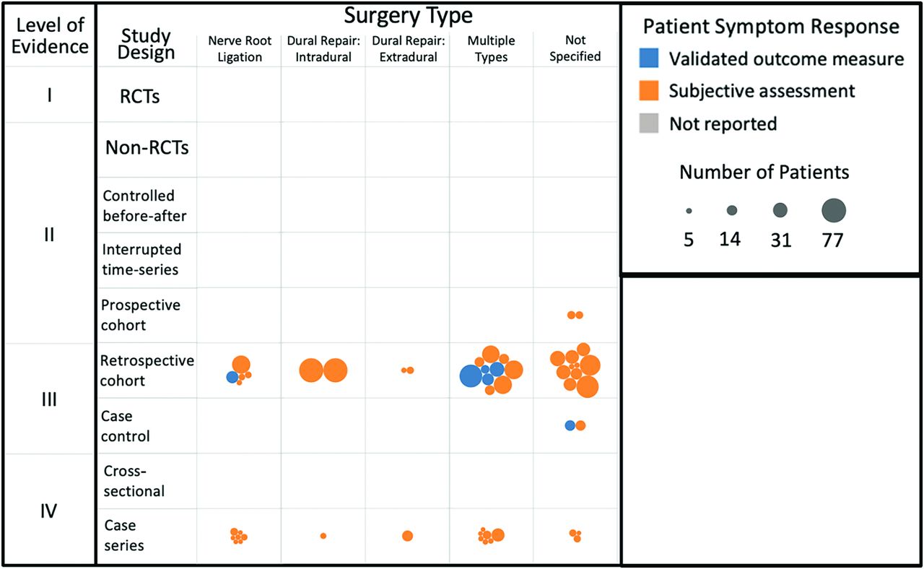Viewport: 924px width, 569px height.
Task: Click the smallest legend circle for 5 patients
Action: 689,211
